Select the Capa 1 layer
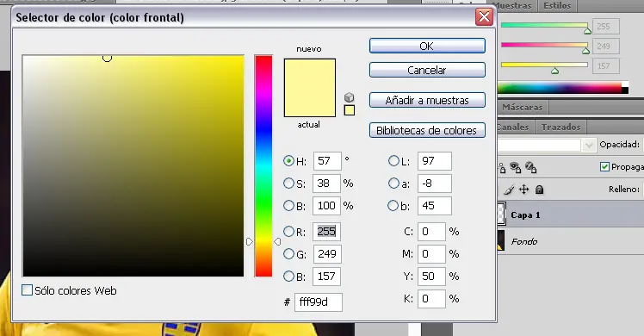 click(571, 215)
